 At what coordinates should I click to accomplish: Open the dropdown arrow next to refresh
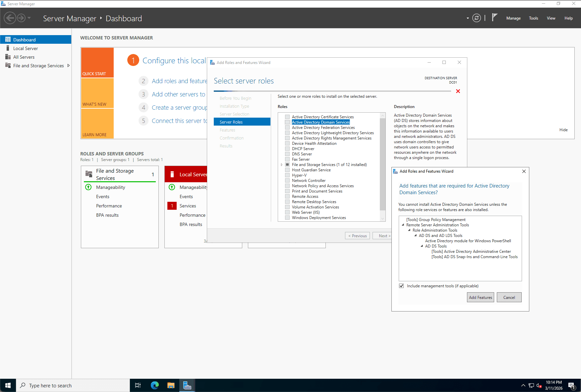click(x=468, y=18)
